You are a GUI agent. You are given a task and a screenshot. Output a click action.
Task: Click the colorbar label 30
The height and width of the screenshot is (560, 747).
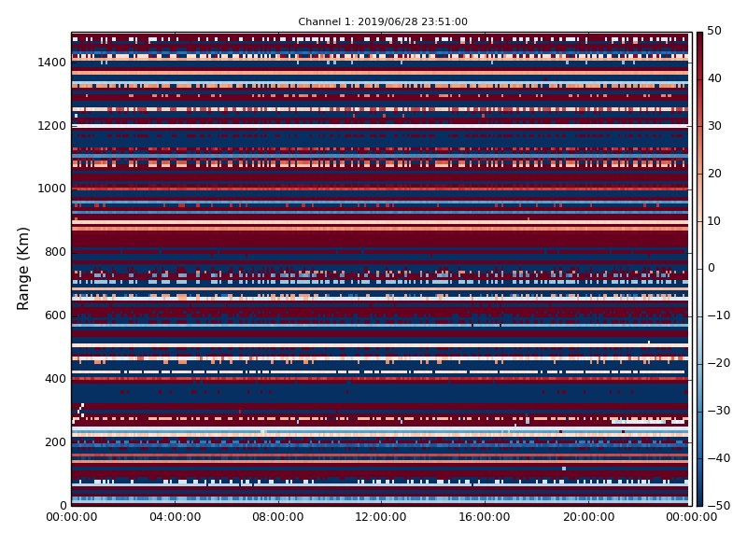(x=714, y=126)
